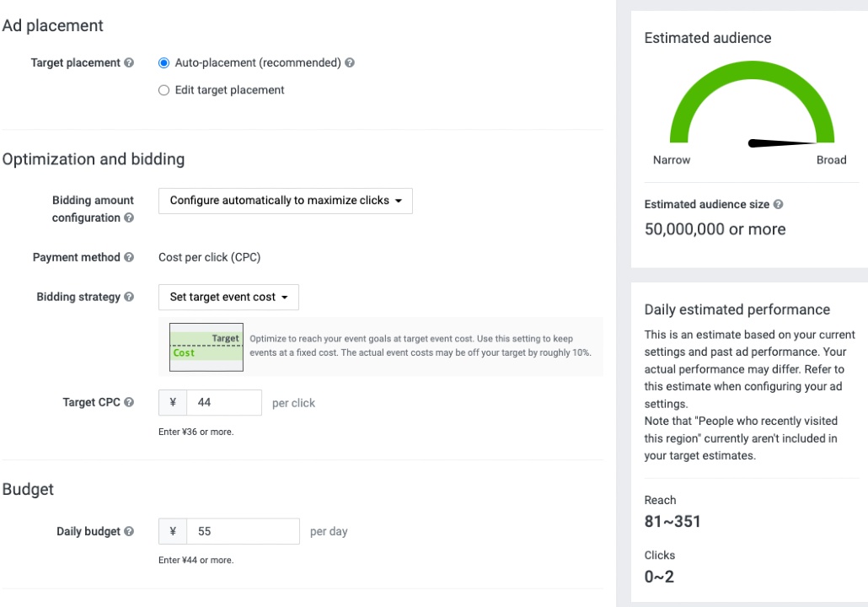Select Edit target placement radio button
This screenshot has width=868, height=607.
pos(163,90)
